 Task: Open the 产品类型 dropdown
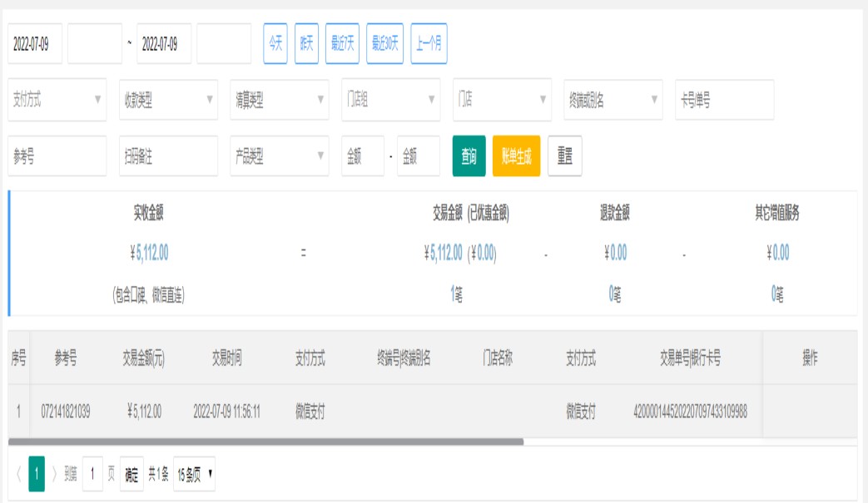pyautogui.click(x=280, y=156)
